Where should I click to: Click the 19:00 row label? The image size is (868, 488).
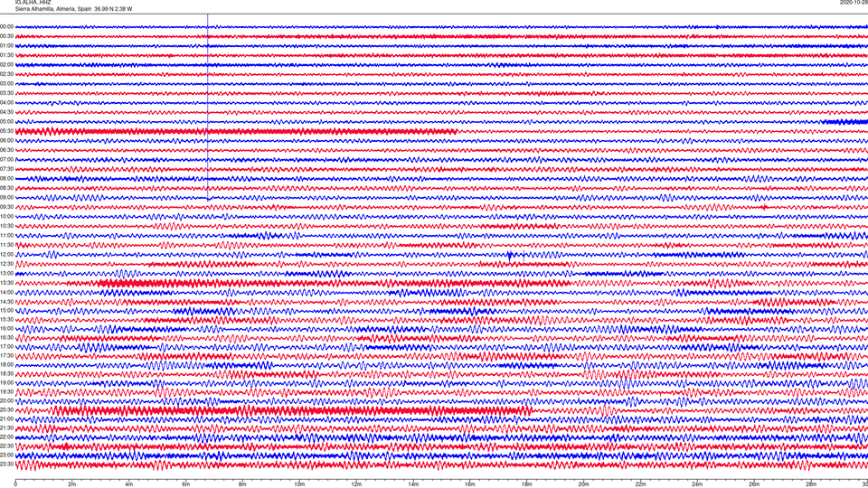6,383
